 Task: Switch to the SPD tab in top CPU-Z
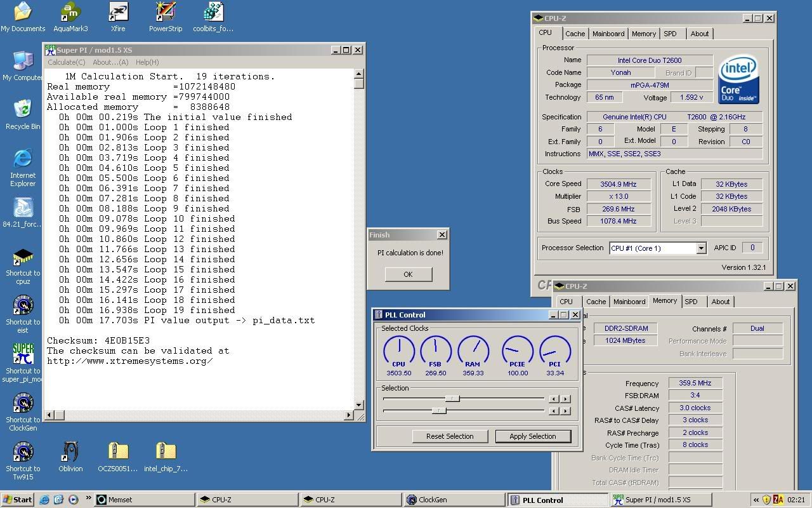pos(670,34)
